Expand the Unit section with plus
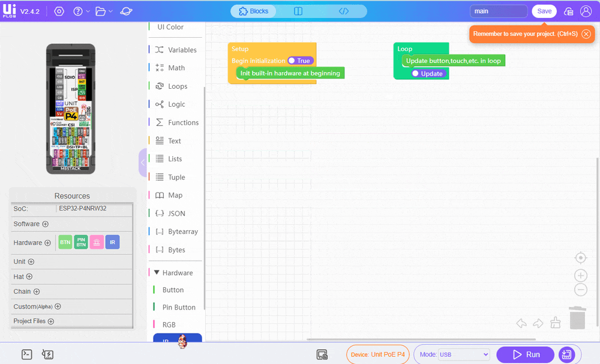Viewport: 600px width, 364px height. [x=31, y=261]
